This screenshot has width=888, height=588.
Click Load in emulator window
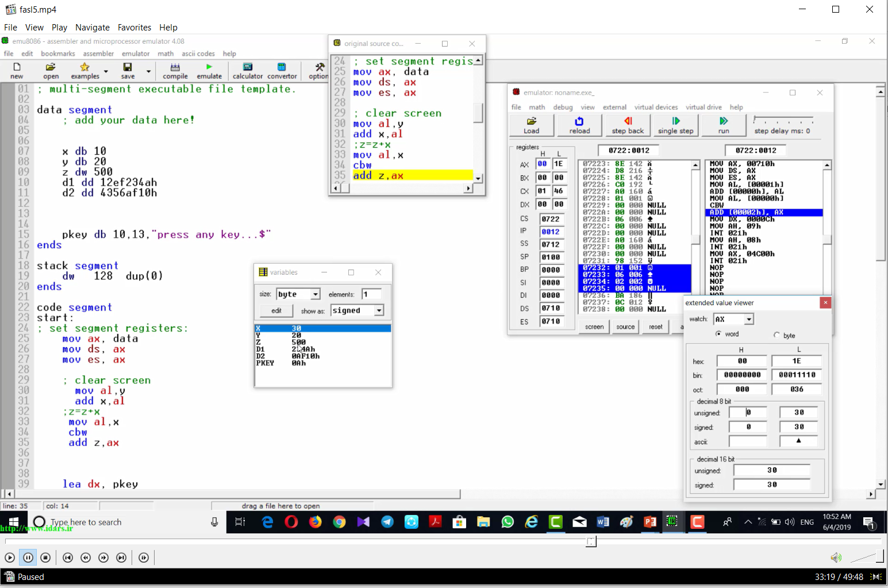pyautogui.click(x=532, y=125)
